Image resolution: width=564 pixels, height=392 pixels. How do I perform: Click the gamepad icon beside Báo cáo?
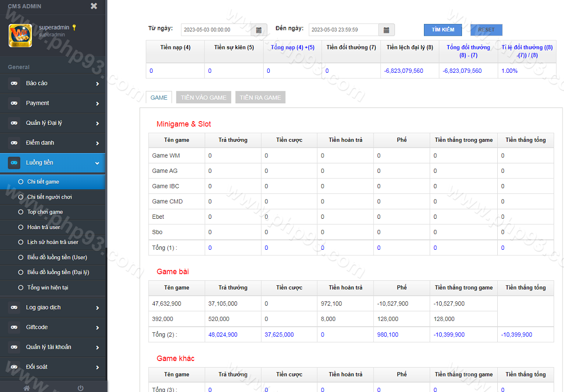point(14,84)
